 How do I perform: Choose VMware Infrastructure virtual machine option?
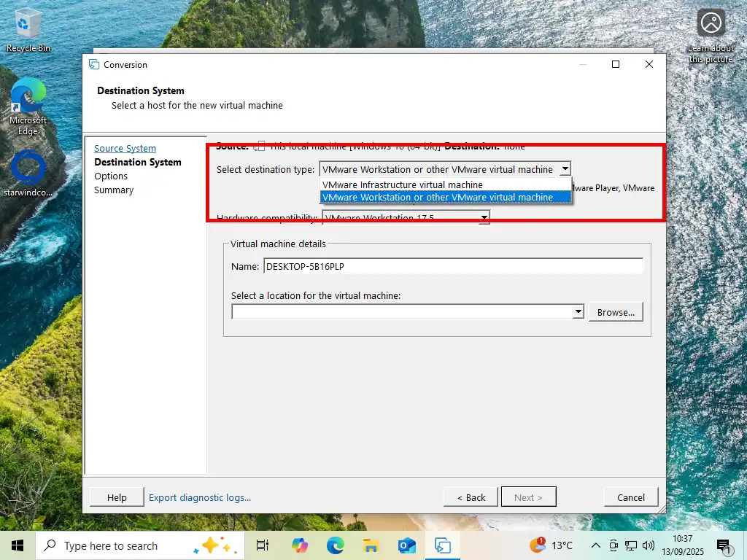(446, 184)
